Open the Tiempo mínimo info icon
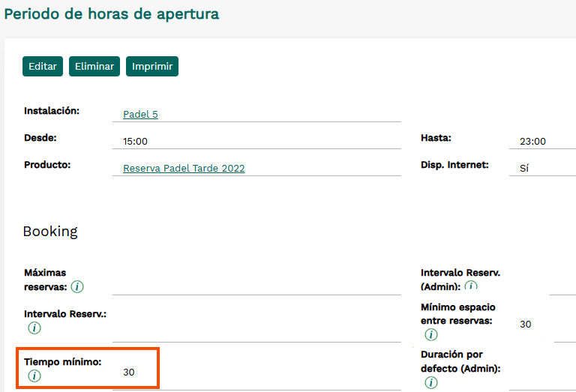This screenshot has width=576, height=392. pos(34,376)
